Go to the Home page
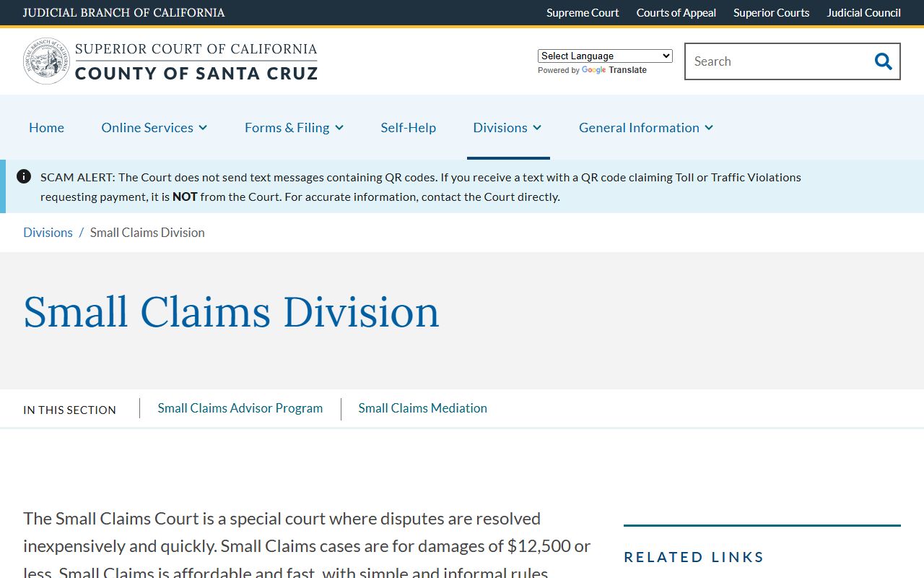This screenshot has height=578, width=924. point(46,127)
